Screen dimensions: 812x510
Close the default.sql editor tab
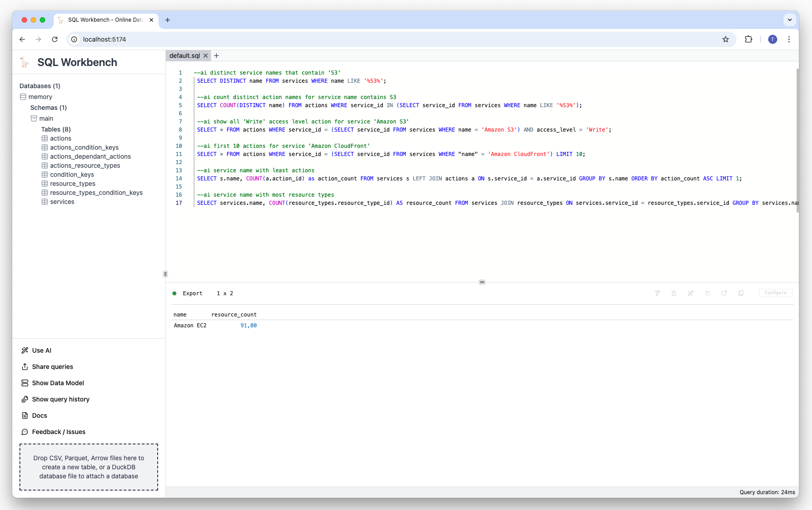[206, 56]
